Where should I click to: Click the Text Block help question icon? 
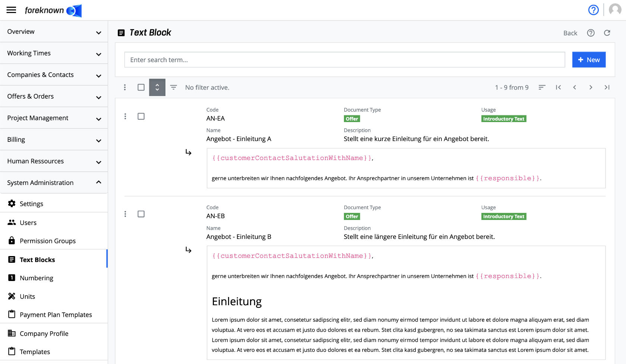click(591, 33)
